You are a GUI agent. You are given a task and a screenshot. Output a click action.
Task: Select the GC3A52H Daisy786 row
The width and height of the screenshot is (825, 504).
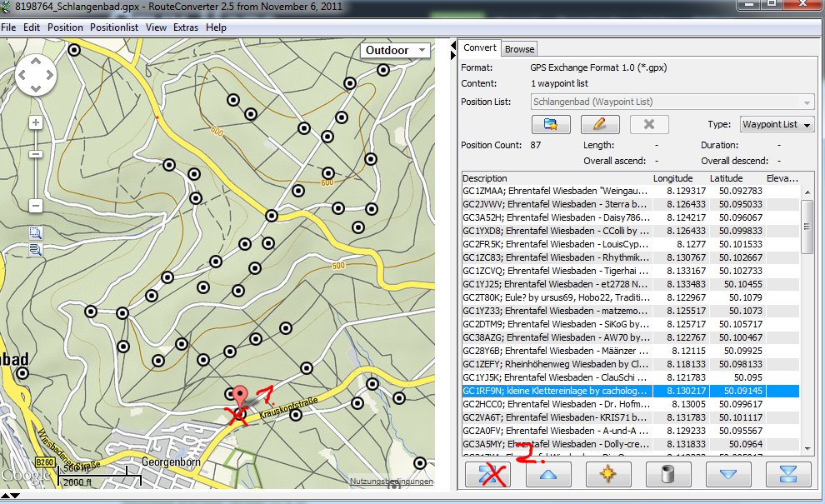pyautogui.click(x=631, y=217)
